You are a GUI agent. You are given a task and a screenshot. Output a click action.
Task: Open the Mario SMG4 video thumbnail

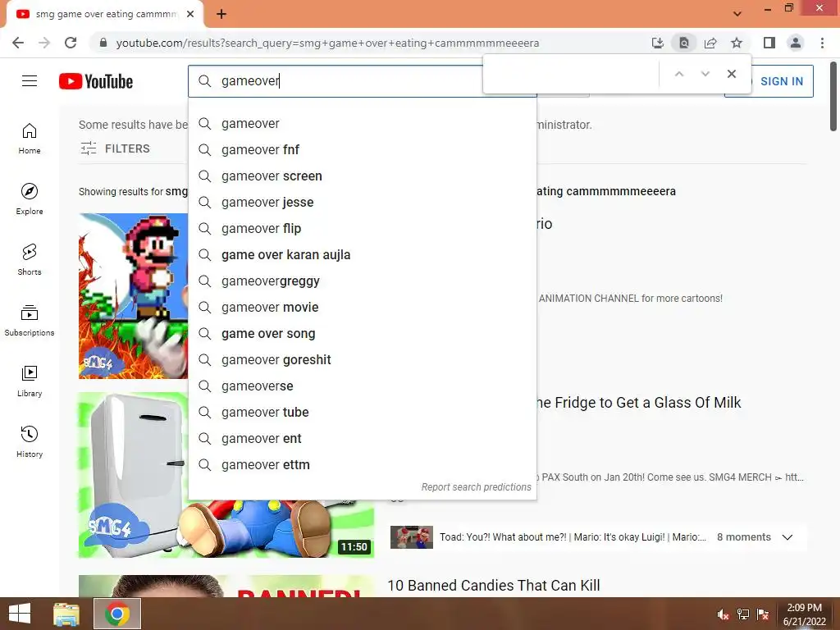point(134,296)
